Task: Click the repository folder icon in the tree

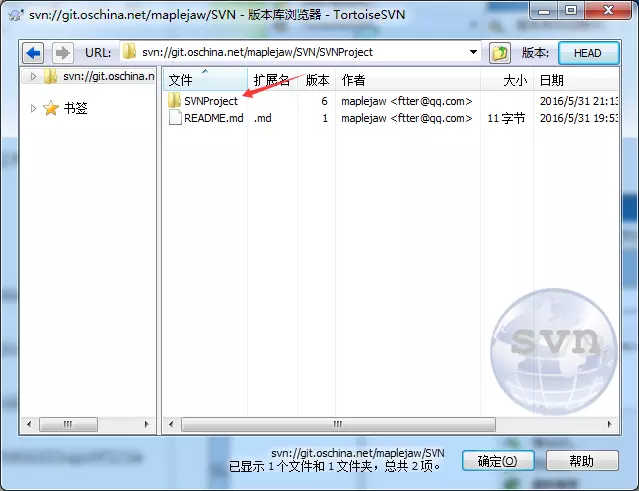Action: 51,76
